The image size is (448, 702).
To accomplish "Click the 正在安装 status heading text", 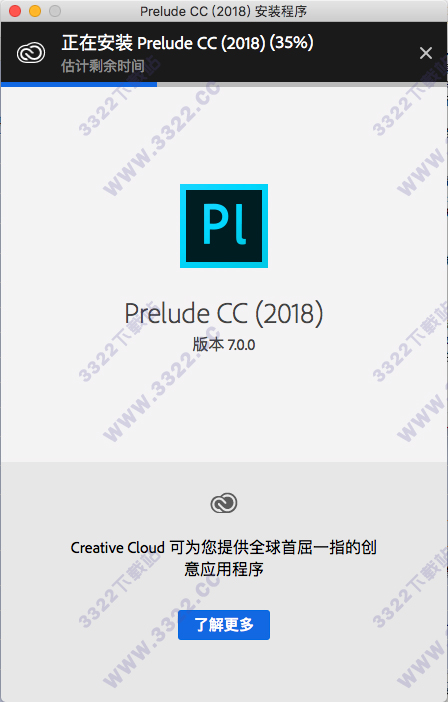I will coord(97,43).
